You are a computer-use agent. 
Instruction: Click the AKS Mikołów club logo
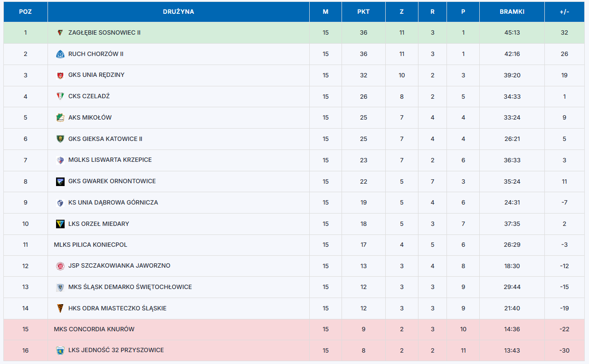(60, 118)
